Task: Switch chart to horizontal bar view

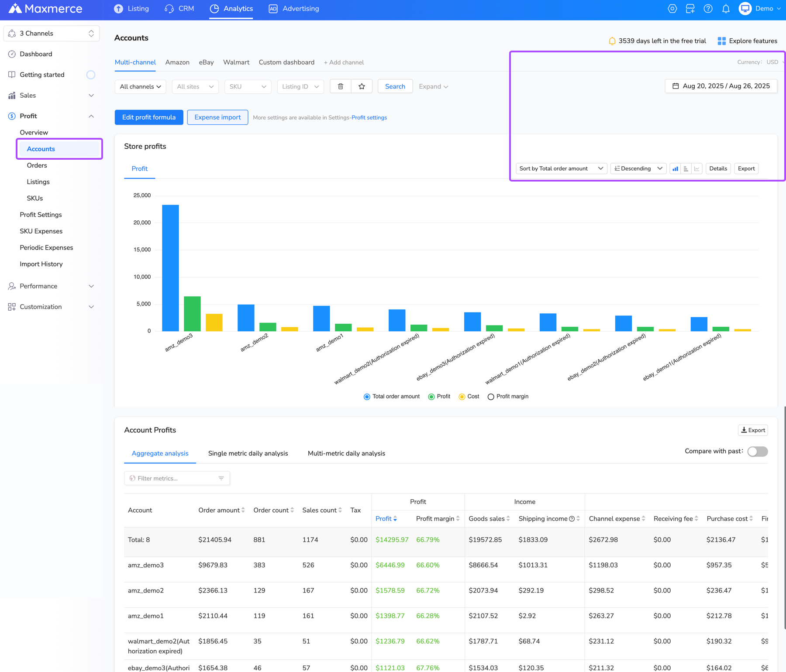Action: (686, 168)
